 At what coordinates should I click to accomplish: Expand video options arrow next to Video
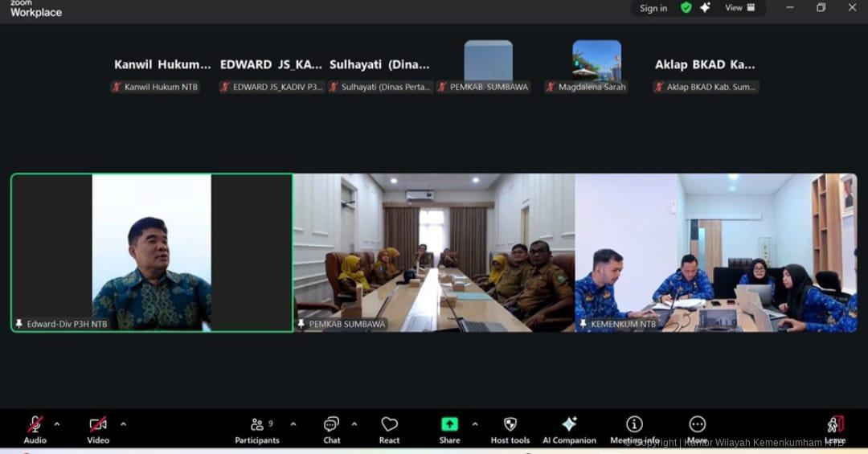pos(123,423)
